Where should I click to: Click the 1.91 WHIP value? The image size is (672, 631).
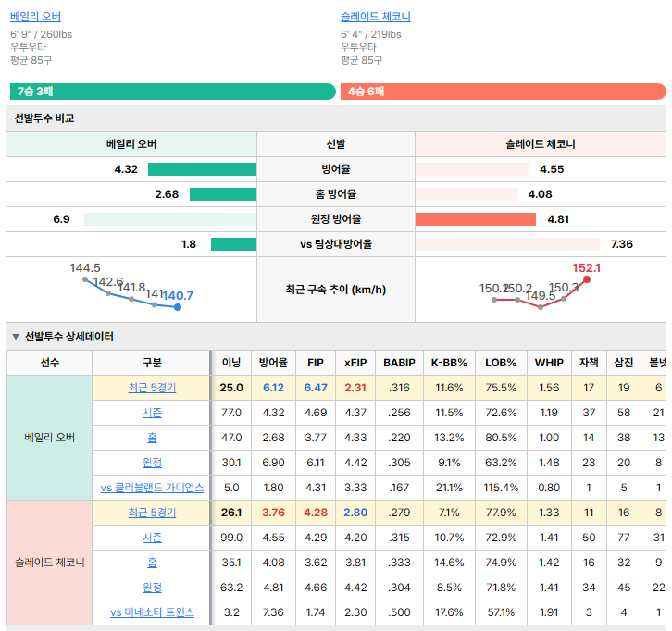click(549, 612)
